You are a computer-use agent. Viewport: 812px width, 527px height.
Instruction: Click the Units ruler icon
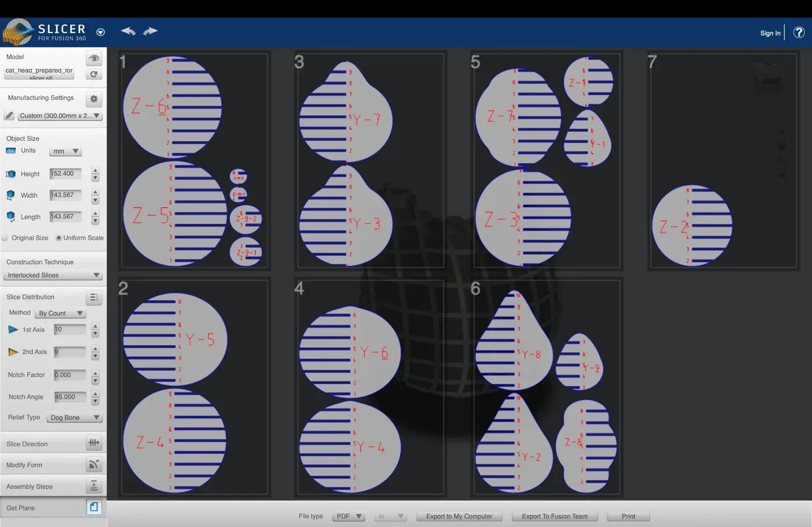pos(10,151)
